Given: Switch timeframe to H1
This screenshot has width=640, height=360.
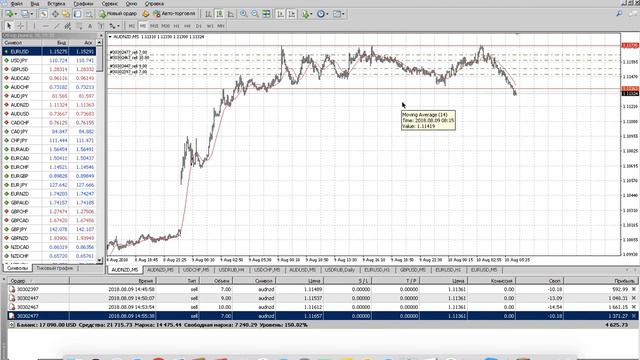Looking at the screenshot, I should (x=176, y=26).
